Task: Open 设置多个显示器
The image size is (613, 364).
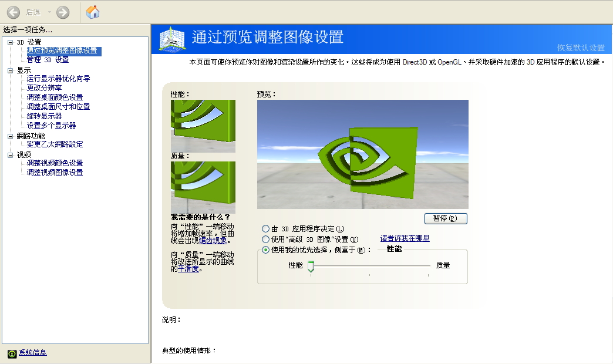Action: [51, 126]
